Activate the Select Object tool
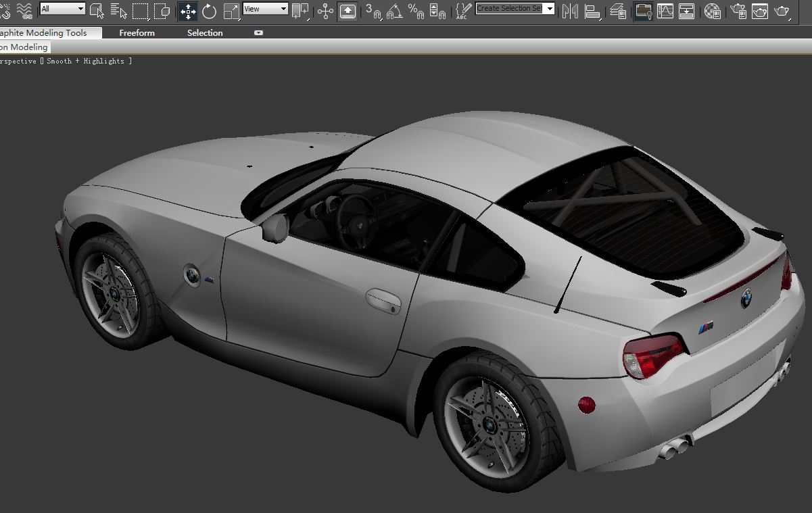812x513 pixels. coord(97,10)
